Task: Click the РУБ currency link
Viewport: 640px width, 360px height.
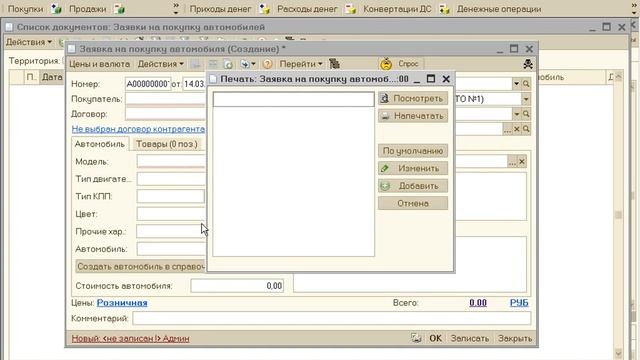Action: (x=519, y=303)
